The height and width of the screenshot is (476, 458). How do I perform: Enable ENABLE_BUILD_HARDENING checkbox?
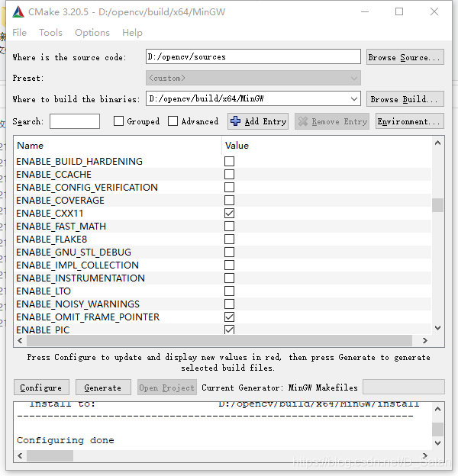click(x=229, y=161)
